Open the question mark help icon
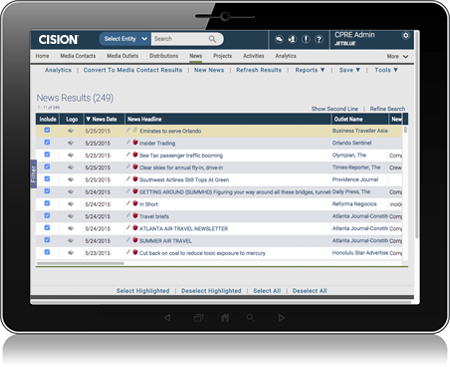This screenshot has width=450, height=367. [319, 39]
